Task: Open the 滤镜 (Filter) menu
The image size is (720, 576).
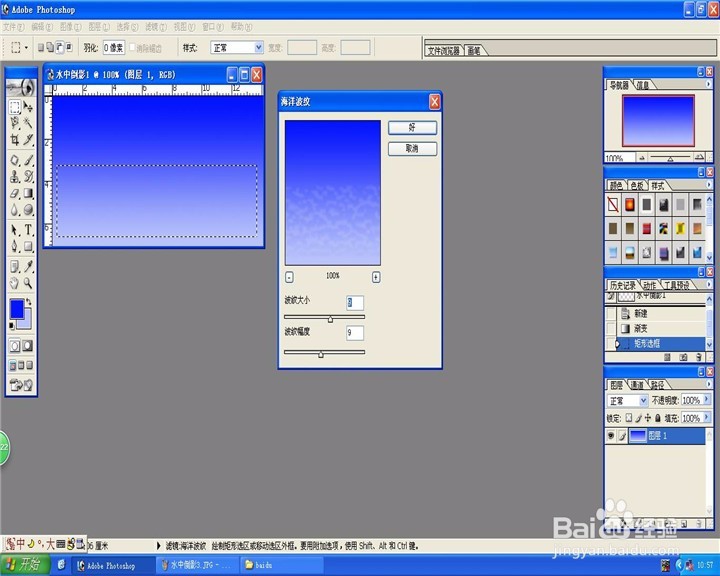Action: [x=156, y=27]
